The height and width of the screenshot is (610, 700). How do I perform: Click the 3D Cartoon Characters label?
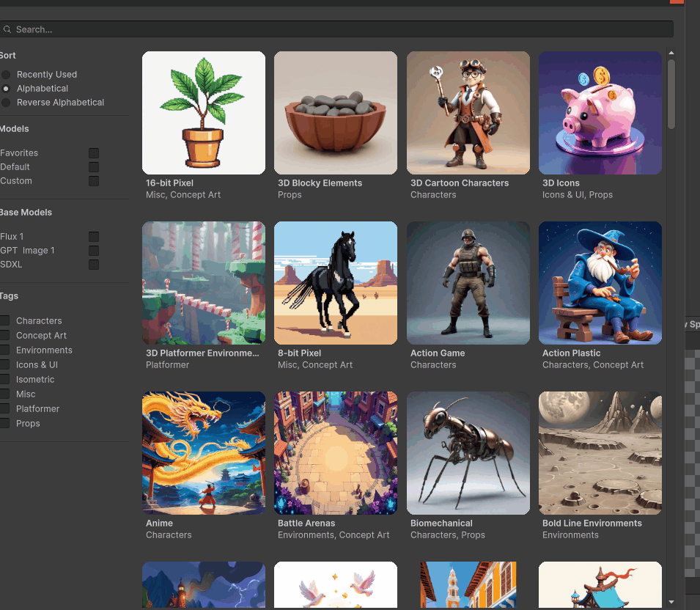460,183
